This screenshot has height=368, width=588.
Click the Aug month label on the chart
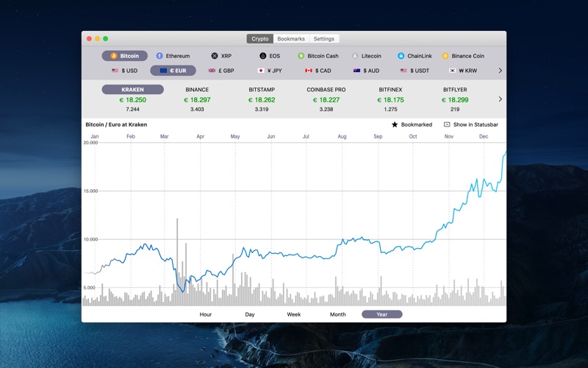coord(342,136)
